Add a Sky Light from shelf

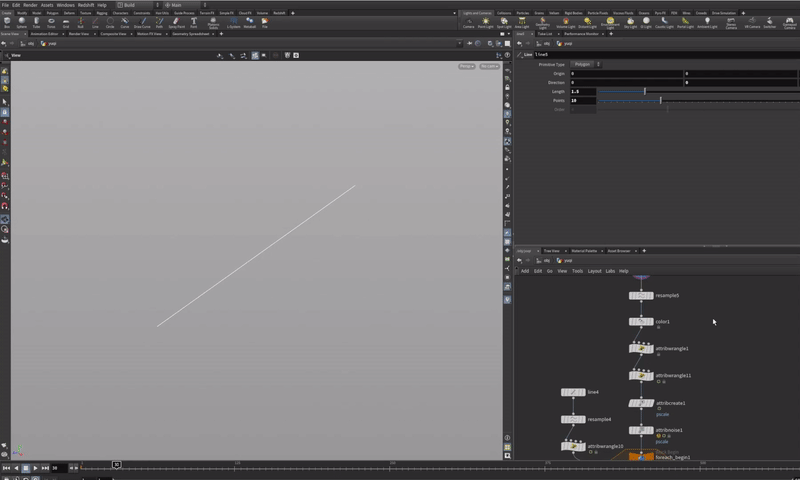click(x=630, y=22)
